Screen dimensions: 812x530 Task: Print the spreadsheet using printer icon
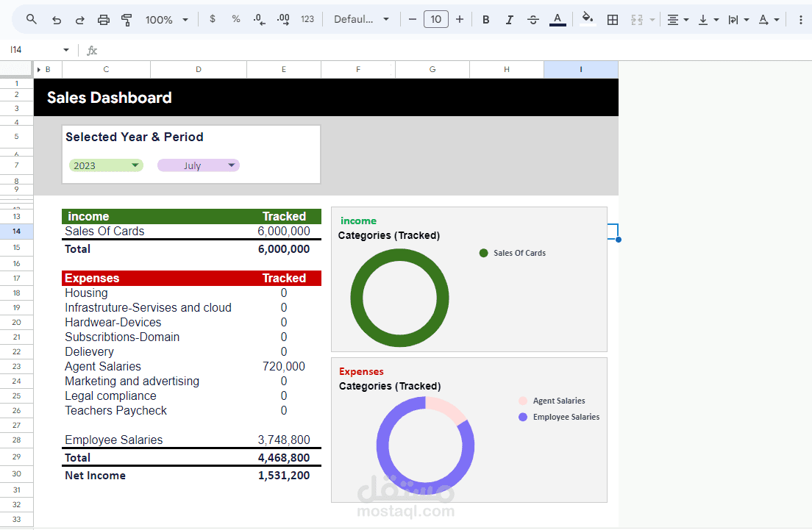[104, 20]
